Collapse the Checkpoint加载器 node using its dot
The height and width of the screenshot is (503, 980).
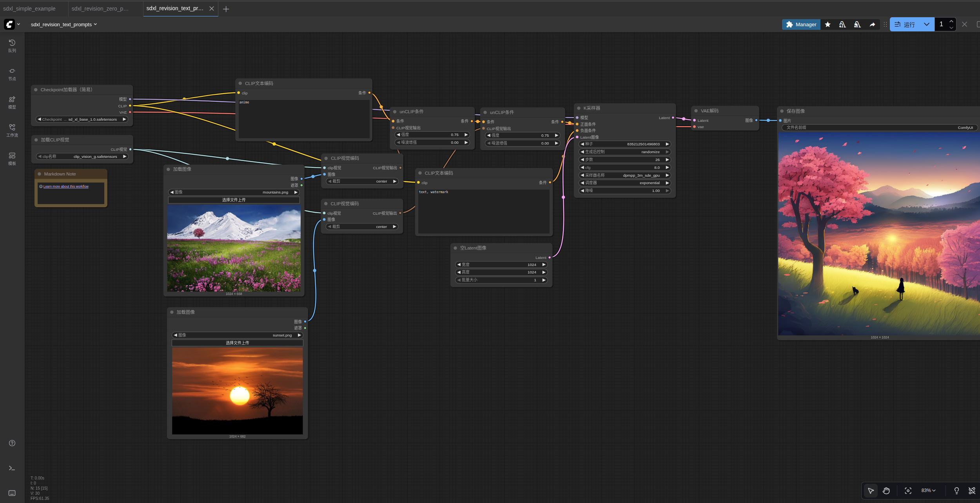(x=36, y=90)
